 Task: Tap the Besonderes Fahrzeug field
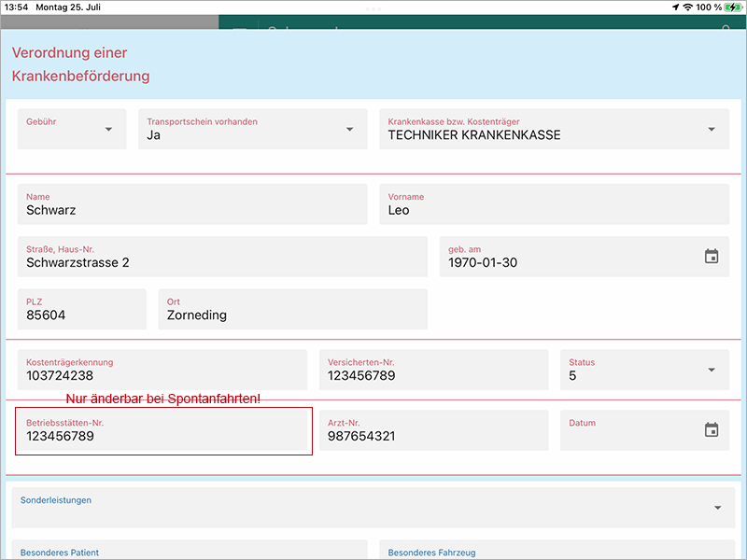pyautogui.click(x=557, y=550)
